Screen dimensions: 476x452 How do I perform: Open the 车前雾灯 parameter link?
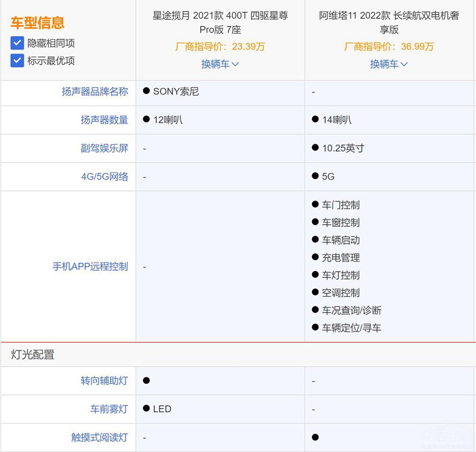(x=110, y=409)
